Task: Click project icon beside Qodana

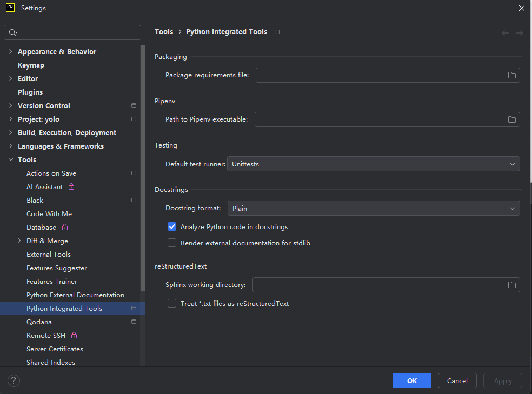Action: coord(134,322)
